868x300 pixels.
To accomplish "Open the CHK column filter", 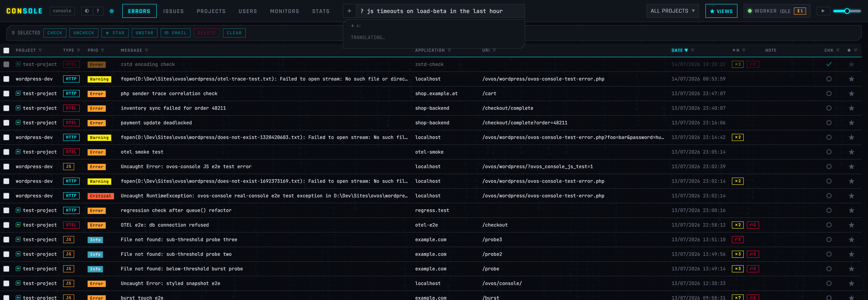I will click(838, 50).
